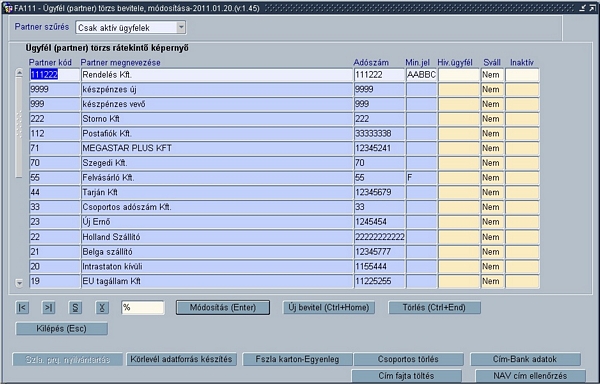The image size is (600, 384).
Task: Select Postafiók Kft. partner name
Action: (x=217, y=133)
